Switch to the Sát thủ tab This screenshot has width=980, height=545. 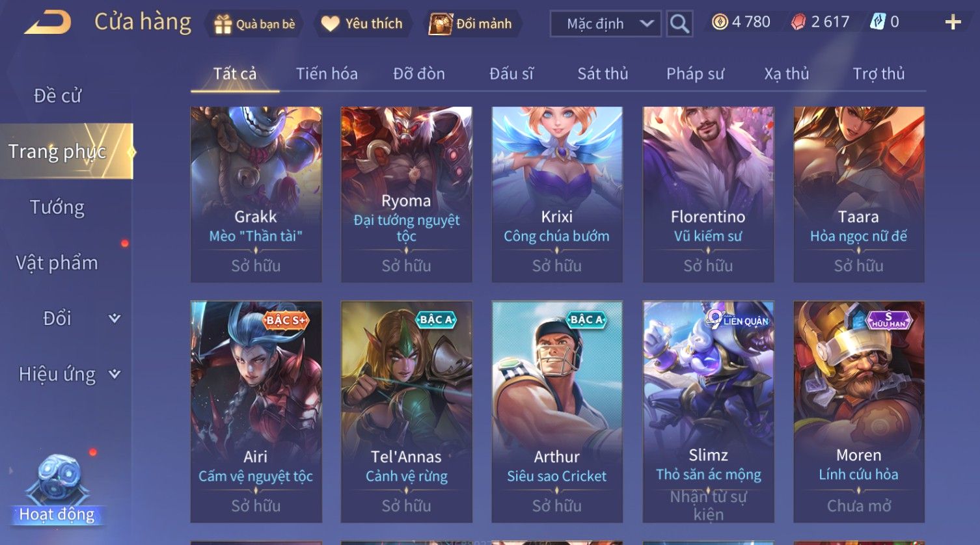click(603, 73)
